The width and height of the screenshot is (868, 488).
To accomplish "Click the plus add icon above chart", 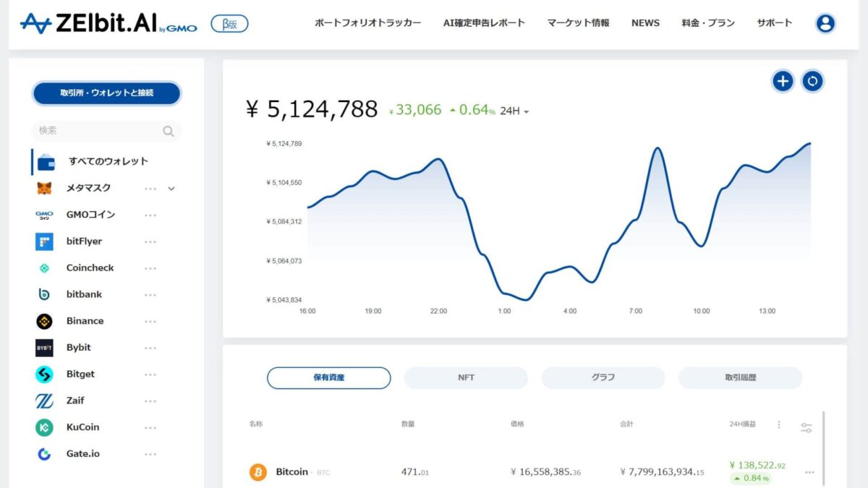I will (783, 81).
